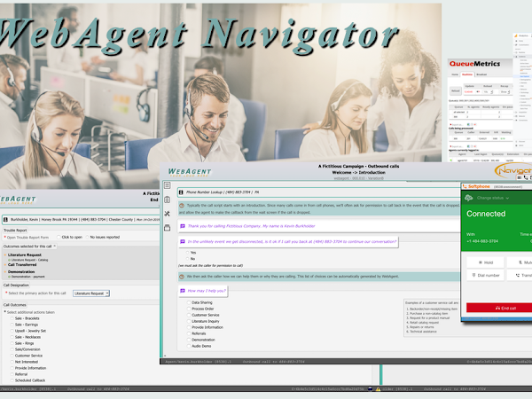532x399 pixels.
Task: Choose the 'Audio Demo' option
Action: pos(189,346)
